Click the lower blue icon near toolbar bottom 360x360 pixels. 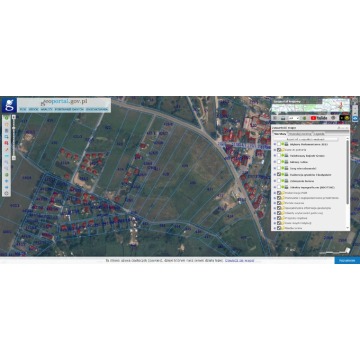coord(7,187)
